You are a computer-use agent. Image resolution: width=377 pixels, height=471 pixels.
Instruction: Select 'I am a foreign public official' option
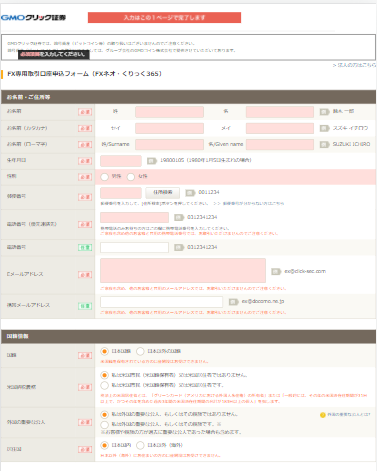point(104,424)
